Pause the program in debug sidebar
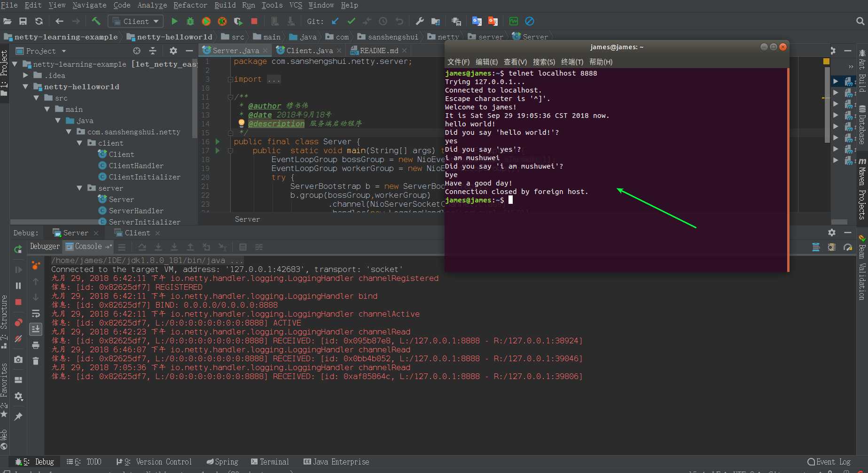Image resolution: width=868 pixels, height=473 pixels. click(18, 286)
